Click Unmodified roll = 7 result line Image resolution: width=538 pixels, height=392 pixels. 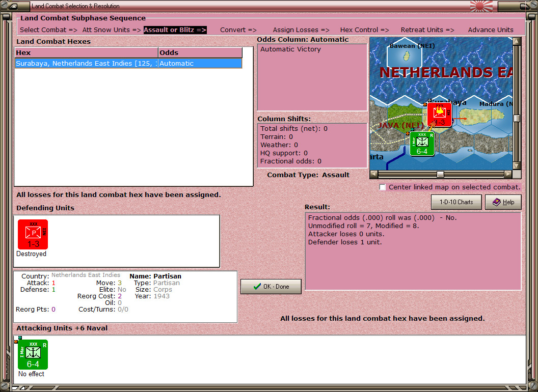pos(363,226)
